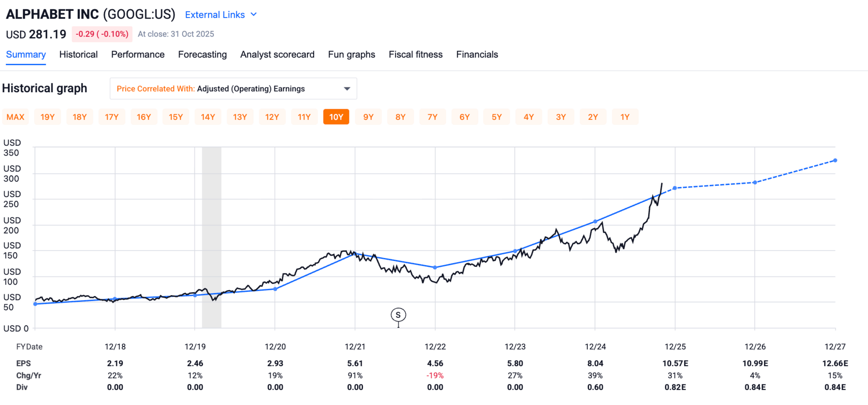The height and width of the screenshot is (405, 868).
Task: Open the Historical tab
Action: [78, 55]
